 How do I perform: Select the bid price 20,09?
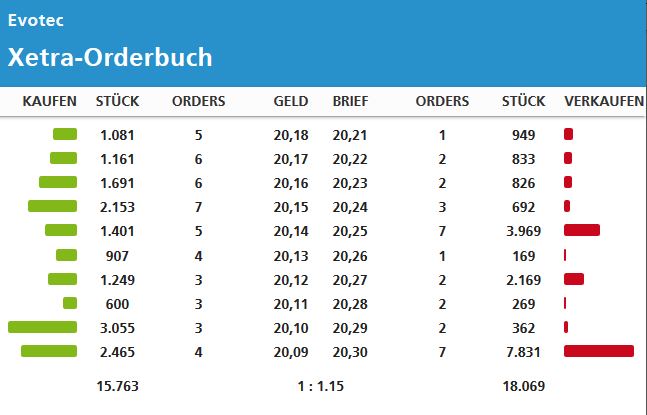[x=291, y=351]
